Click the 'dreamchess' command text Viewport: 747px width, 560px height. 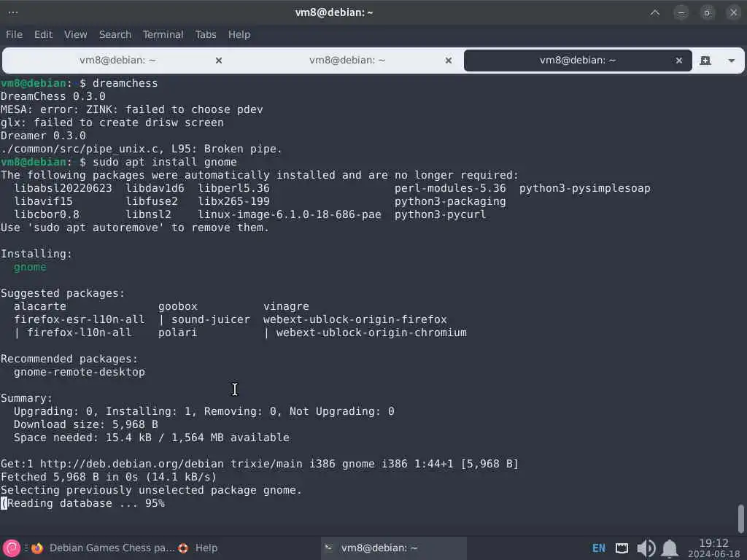click(x=125, y=83)
